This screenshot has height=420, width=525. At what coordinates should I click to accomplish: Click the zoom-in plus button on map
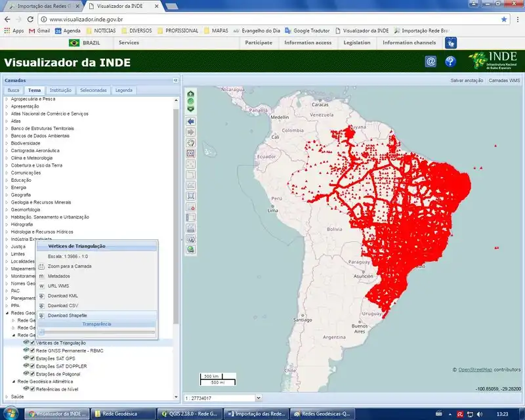(x=191, y=94)
